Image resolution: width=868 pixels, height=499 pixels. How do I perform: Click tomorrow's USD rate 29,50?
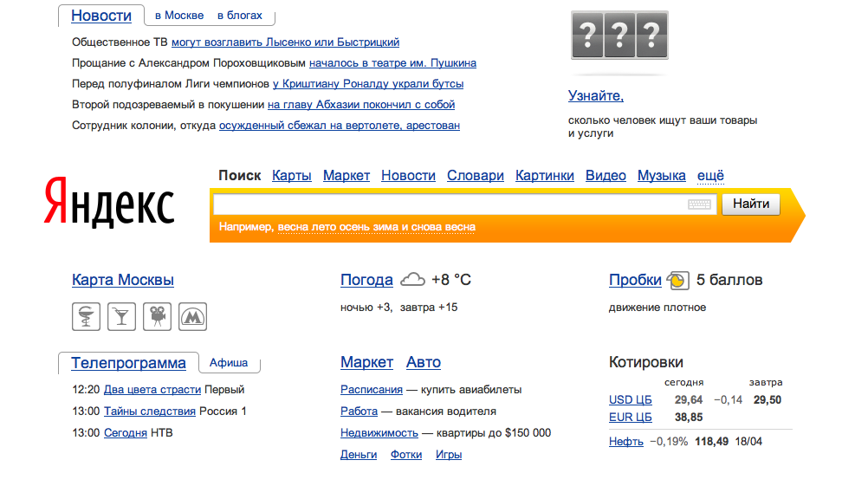coord(768,400)
